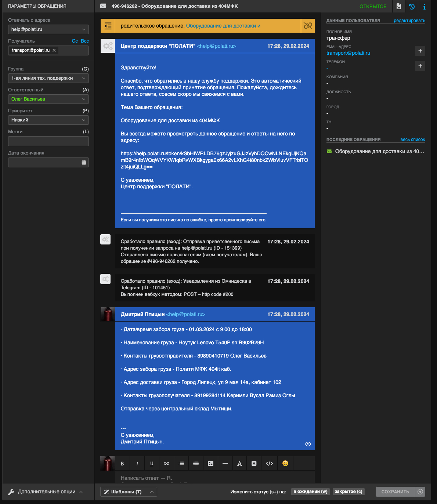Viewport: 437px width, 504px height.
Task: Set status to в ожидании (w)
Action: [310, 492]
